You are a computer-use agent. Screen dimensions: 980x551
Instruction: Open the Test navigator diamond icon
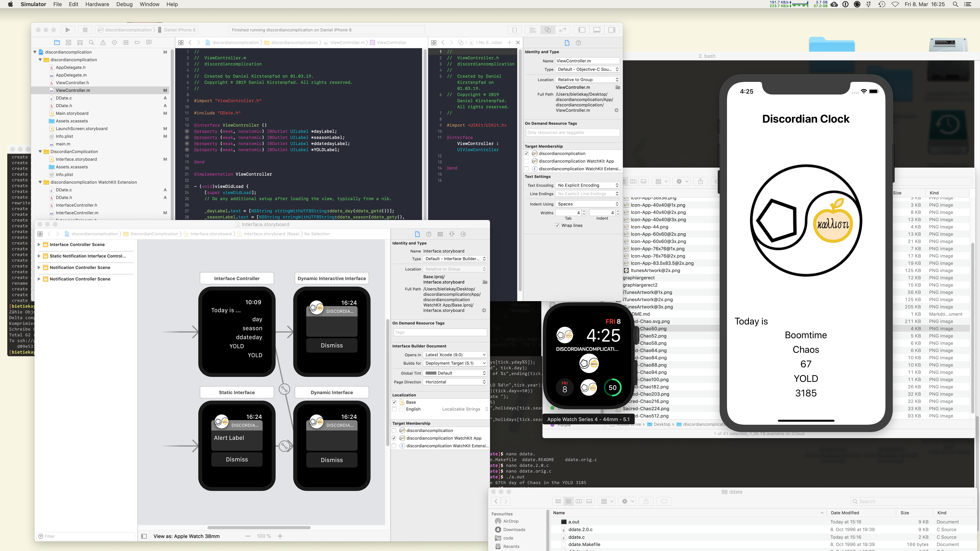click(114, 43)
